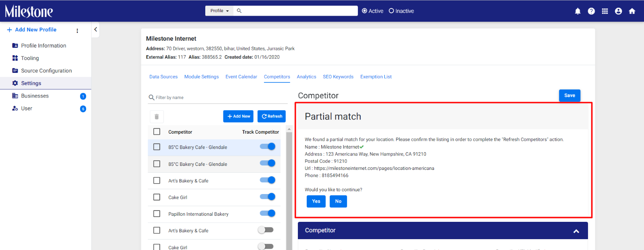The image size is (644, 250).
Task: Toggle tracking for first 85°C Bakery Cafe row
Action: [268, 147]
